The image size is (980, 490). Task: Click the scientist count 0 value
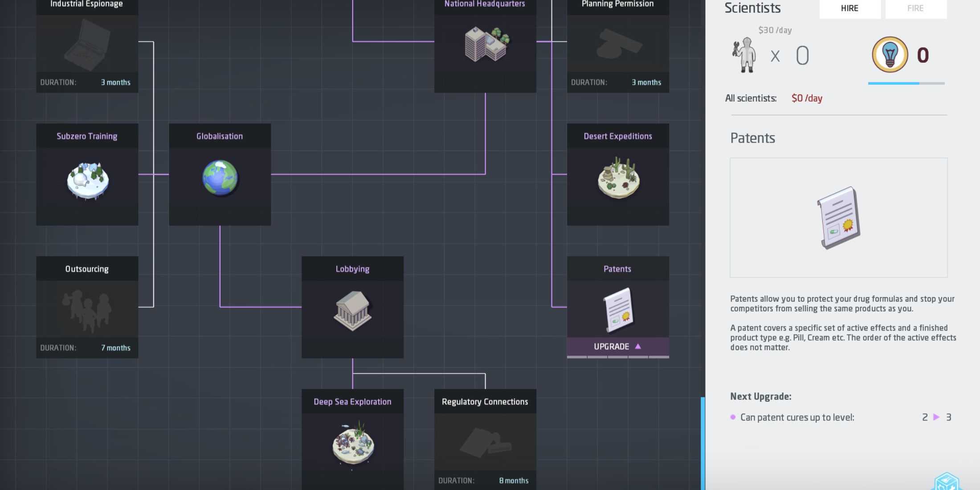pyautogui.click(x=802, y=56)
